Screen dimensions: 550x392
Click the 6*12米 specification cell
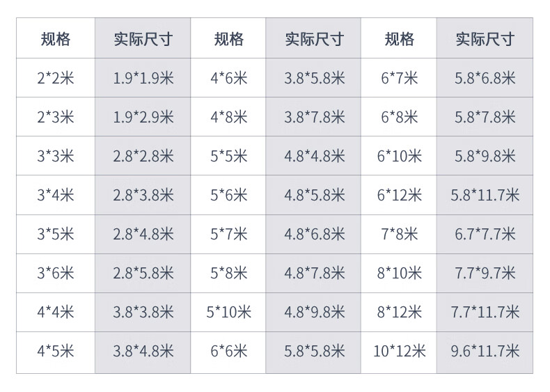(x=400, y=195)
